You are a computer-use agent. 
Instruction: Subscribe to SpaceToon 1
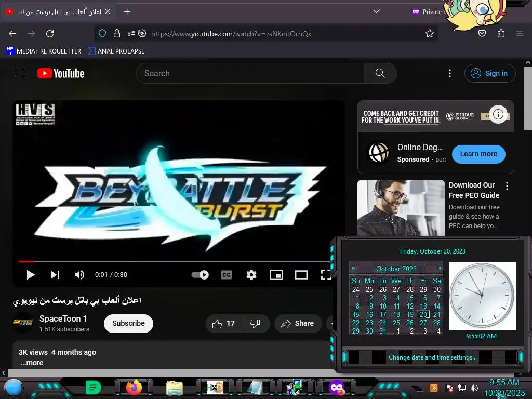click(129, 323)
